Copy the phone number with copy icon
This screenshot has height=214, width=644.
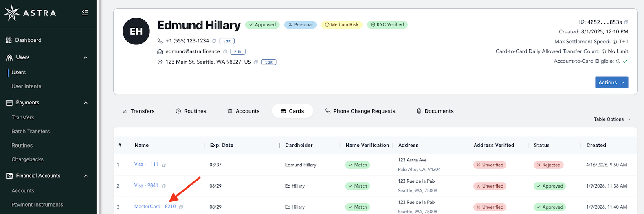pyautogui.click(x=214, y=41)
